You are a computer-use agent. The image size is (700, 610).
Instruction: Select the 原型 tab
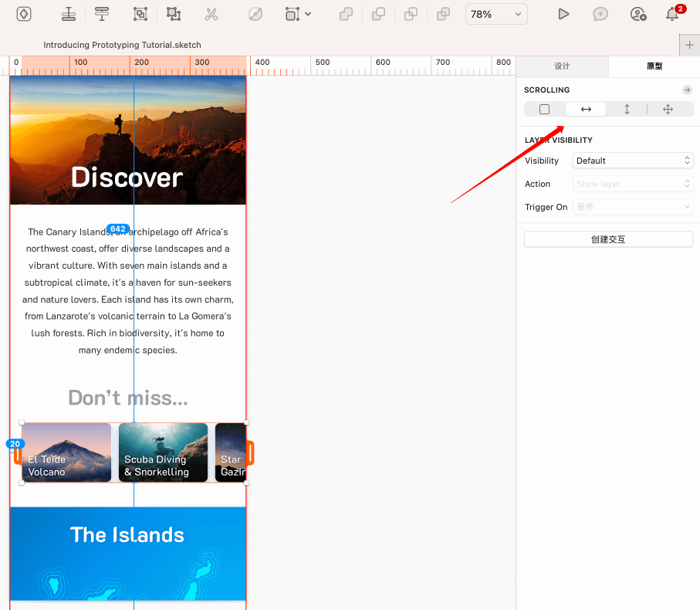[654, 66]
